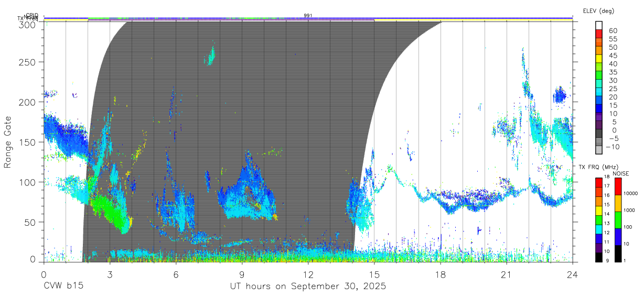644x297 pixels.
Task: Click the '24' tick label on UT hours axis
Action: tap(573, 274)
